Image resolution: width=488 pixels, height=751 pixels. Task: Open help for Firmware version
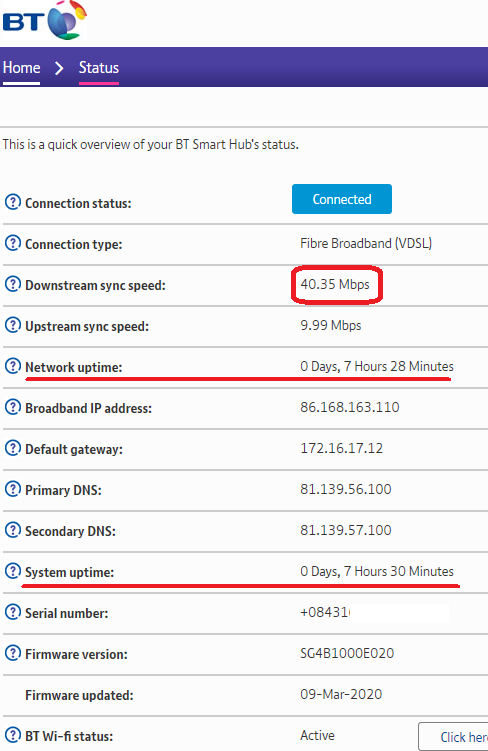[12, 653]
